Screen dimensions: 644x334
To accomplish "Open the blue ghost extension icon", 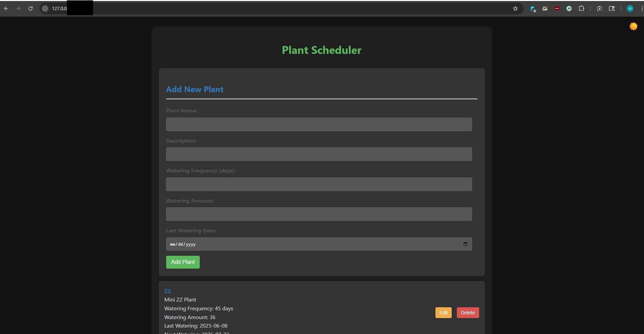I will [x=532, y=9].
